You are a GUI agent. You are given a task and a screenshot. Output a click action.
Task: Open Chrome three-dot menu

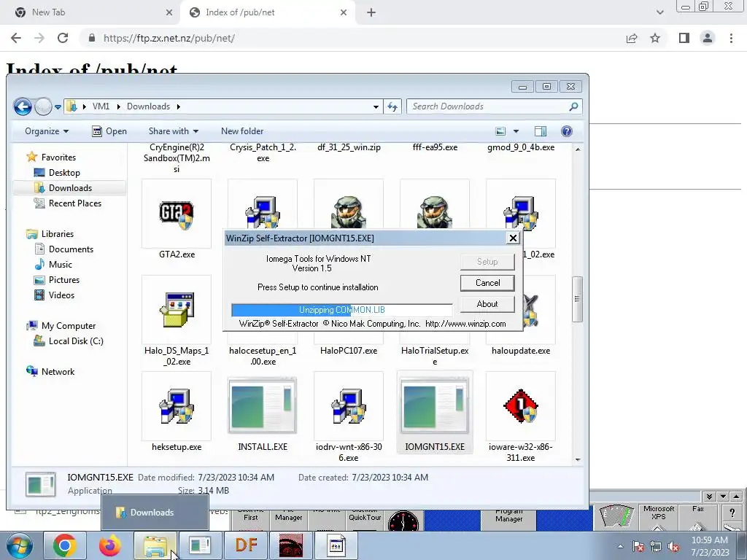731,38
